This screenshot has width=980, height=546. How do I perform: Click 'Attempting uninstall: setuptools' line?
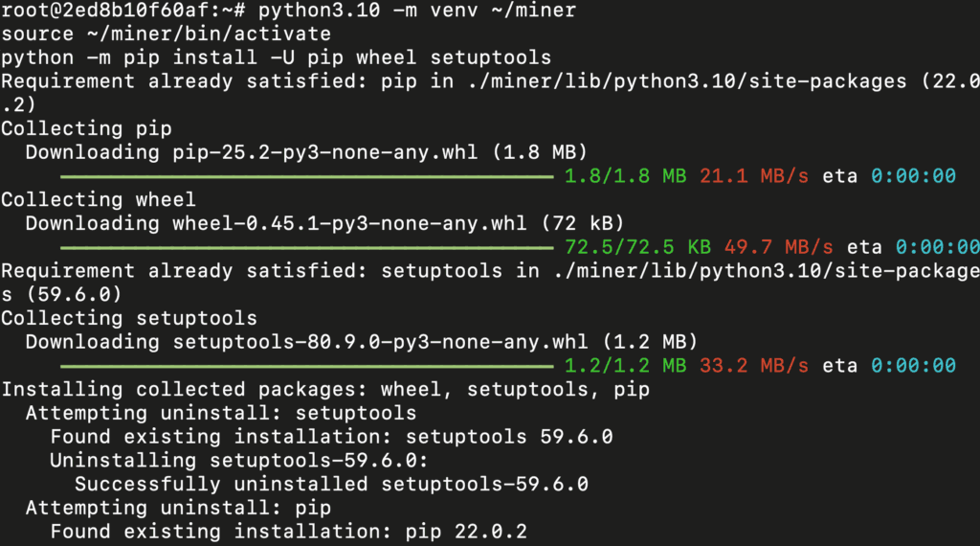220,413
